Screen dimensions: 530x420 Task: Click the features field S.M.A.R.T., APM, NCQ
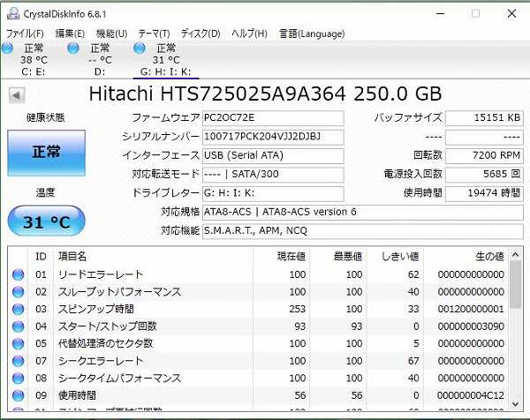coord(363,231)
